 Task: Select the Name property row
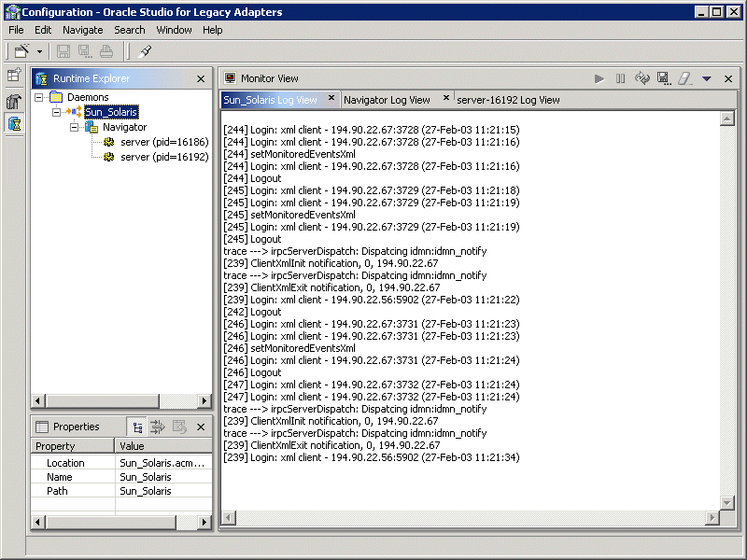click(121, 477)
